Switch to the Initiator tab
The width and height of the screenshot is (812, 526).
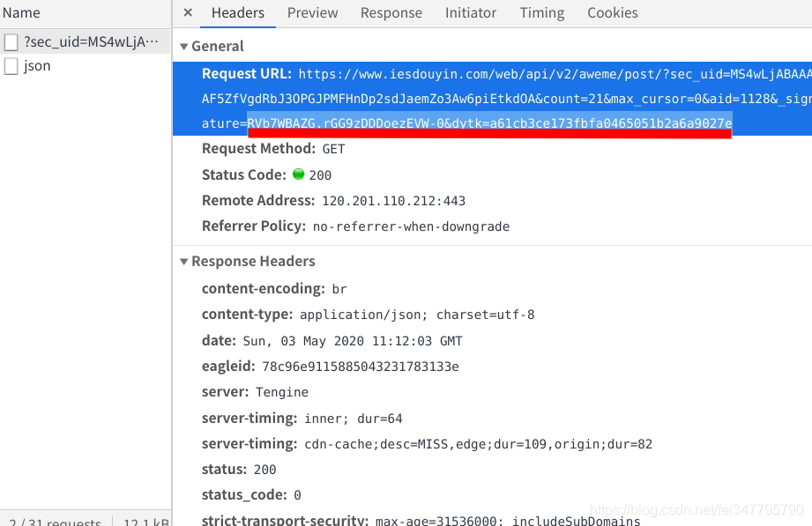tap(471, 13)
